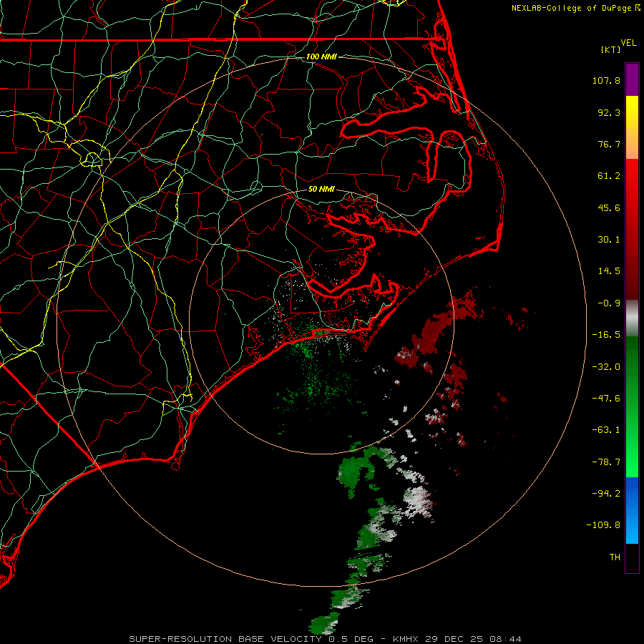Click the 100 NMI range ring label

tap(321, 57)
